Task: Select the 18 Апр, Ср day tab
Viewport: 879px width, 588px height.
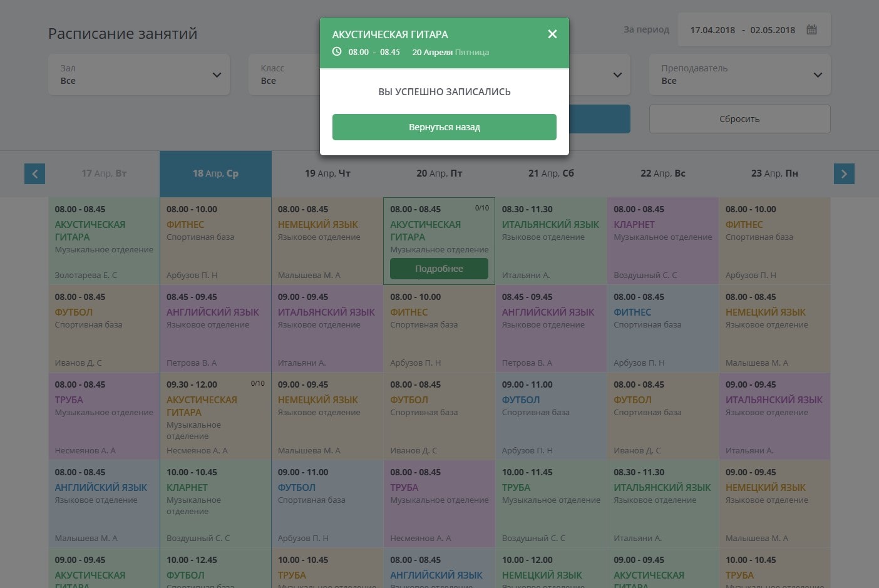Action: [215, 173]
